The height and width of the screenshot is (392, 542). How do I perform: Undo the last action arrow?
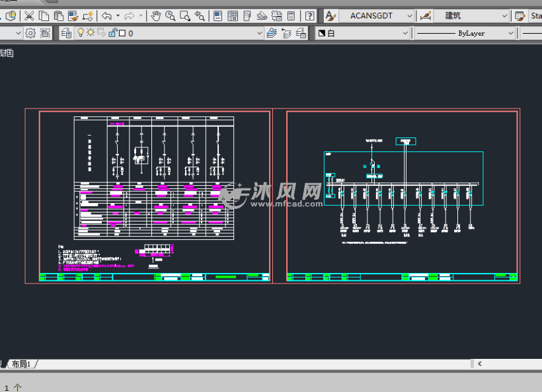tap(107, 16)
